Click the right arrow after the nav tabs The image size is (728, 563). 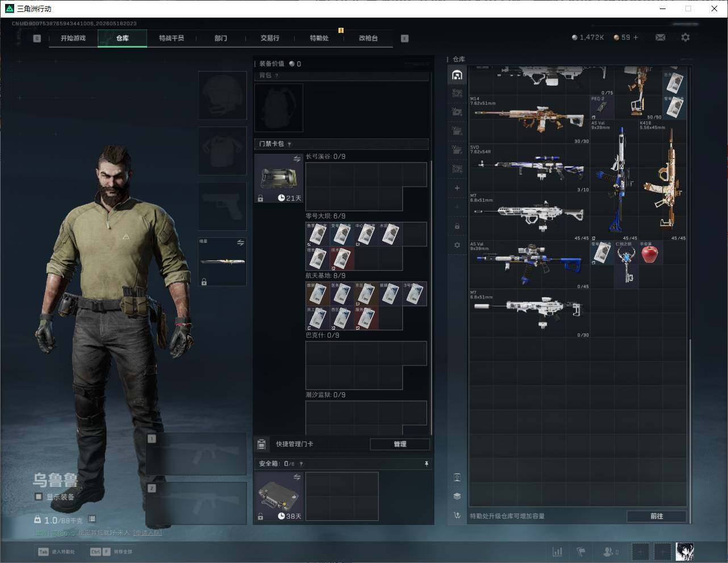coord(405,39)
